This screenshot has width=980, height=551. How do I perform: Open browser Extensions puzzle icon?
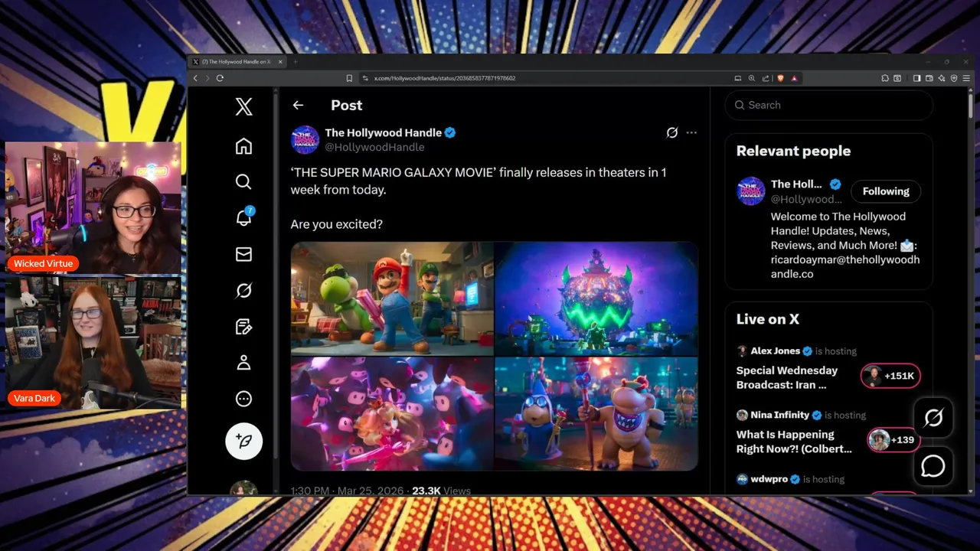point(884,78)
